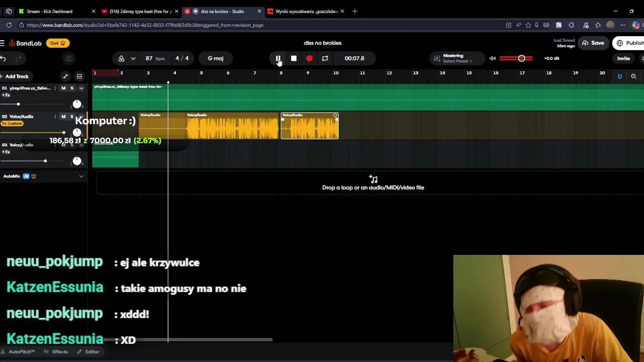
Task: Click the BandLab logo
Action: (25, 43)
